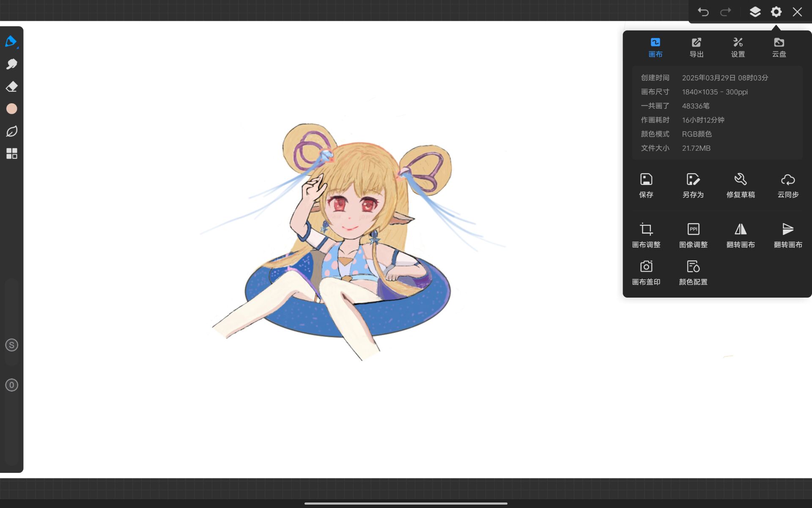Open 图像调整 PPI option

pos(693,235)
